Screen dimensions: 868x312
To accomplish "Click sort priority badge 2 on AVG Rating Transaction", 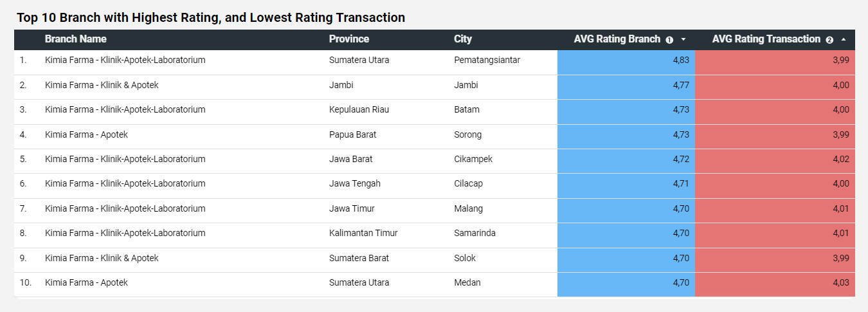I will coord(829,40).
